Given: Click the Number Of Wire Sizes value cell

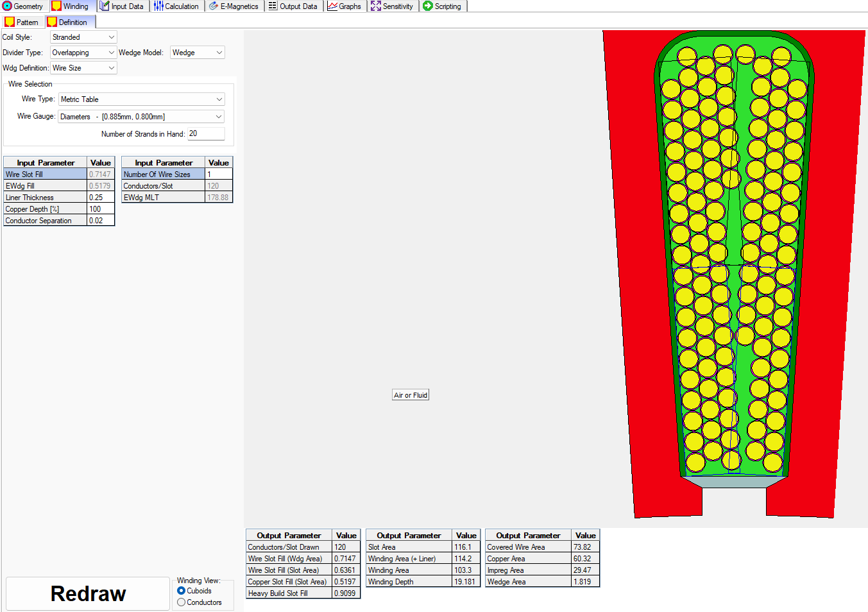Looking at the screenshot, I should (219, 174).
